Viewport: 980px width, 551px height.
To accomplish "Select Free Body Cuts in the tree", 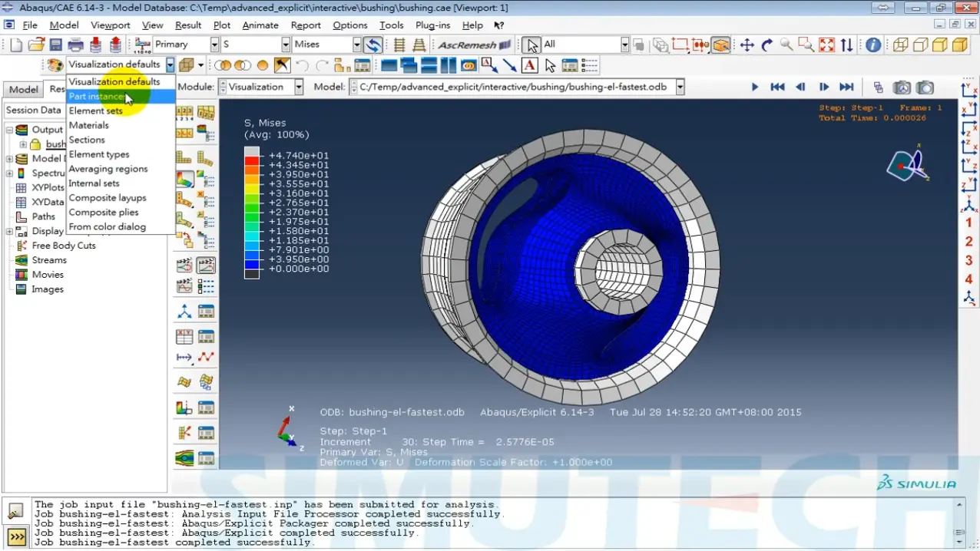I will [64, 246].
